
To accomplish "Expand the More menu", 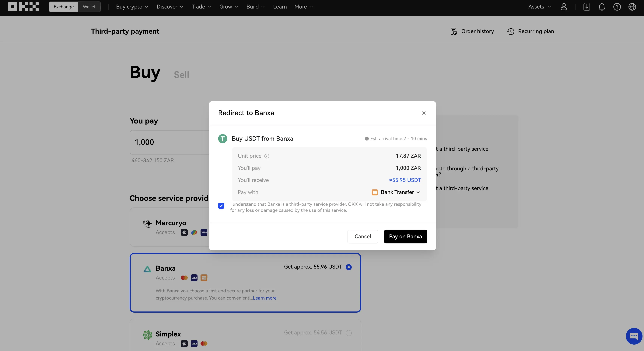I will pos(303,7).
